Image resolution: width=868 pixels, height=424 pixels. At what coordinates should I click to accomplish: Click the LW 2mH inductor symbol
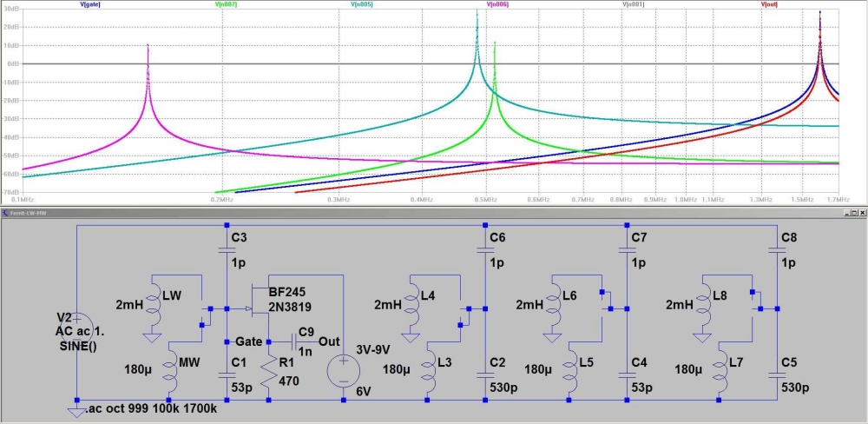pyautogui.click(x=154, y=304)
